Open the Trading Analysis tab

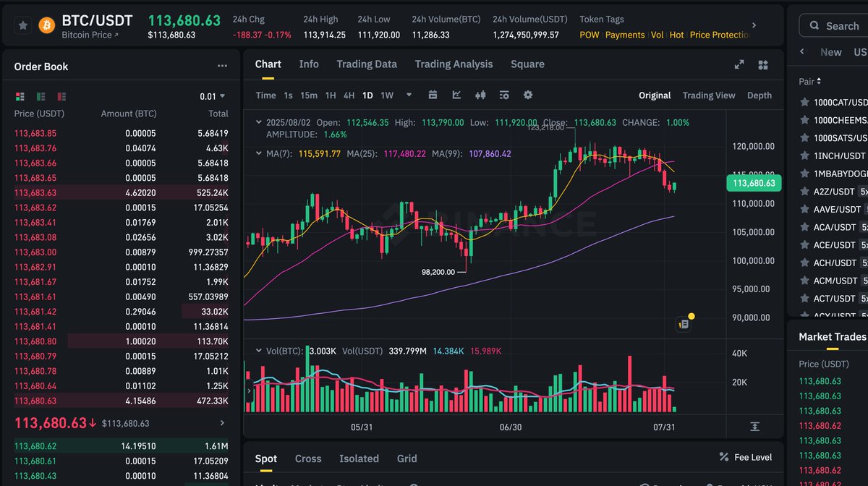(454, 64)
